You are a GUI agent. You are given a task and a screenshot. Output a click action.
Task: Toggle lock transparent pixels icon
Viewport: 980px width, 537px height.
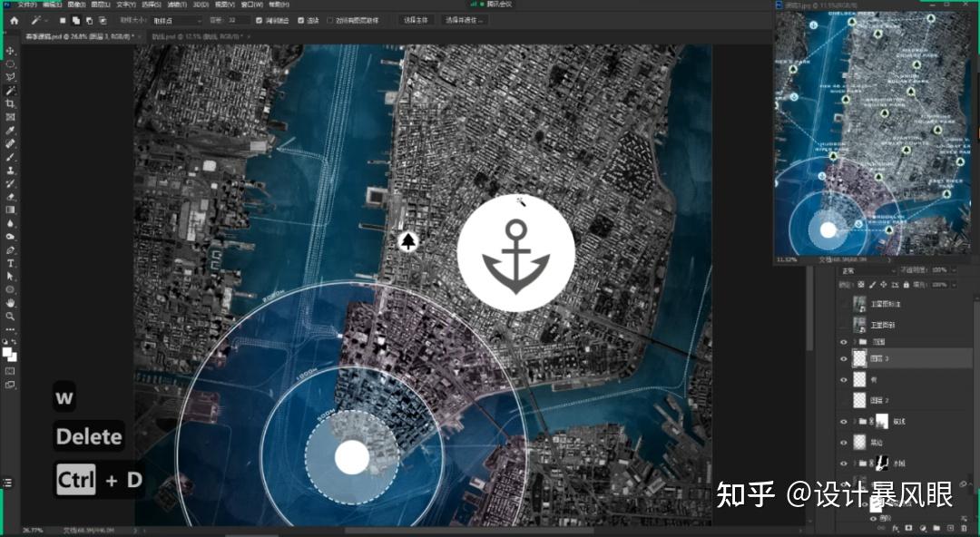(861, 285)
